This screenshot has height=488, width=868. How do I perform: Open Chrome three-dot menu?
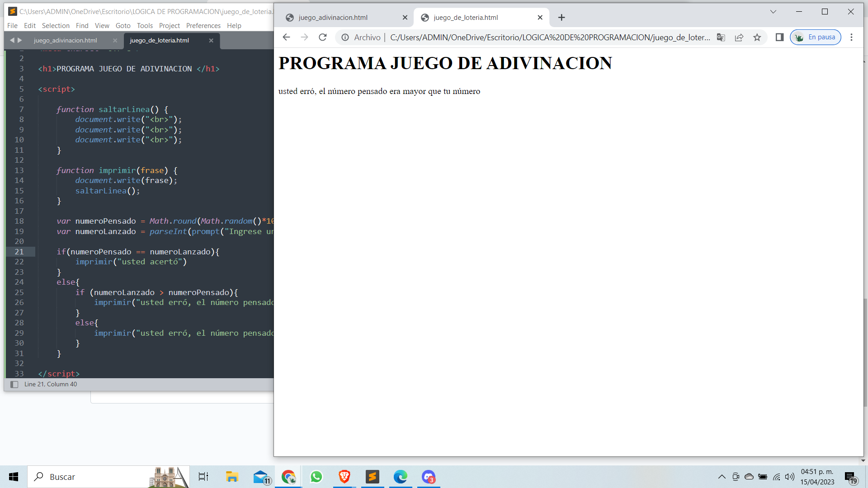[x=851, y=37]
